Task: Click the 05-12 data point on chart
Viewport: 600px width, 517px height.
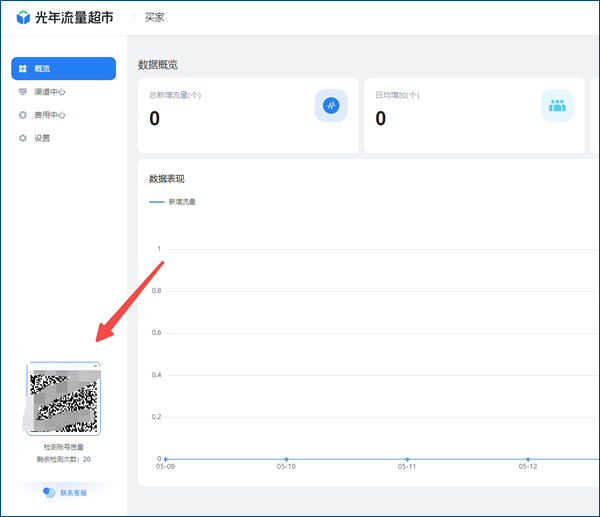Action: point(528,459)
